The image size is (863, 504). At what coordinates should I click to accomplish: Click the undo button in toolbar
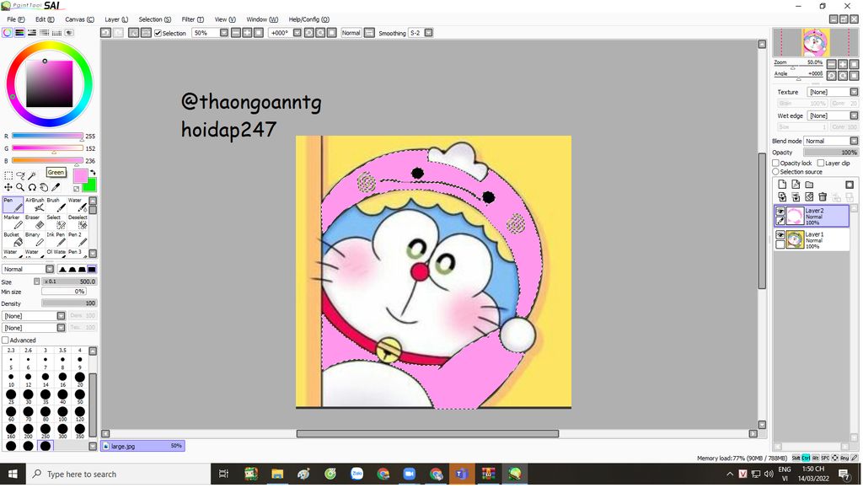(x=105, y=33)
